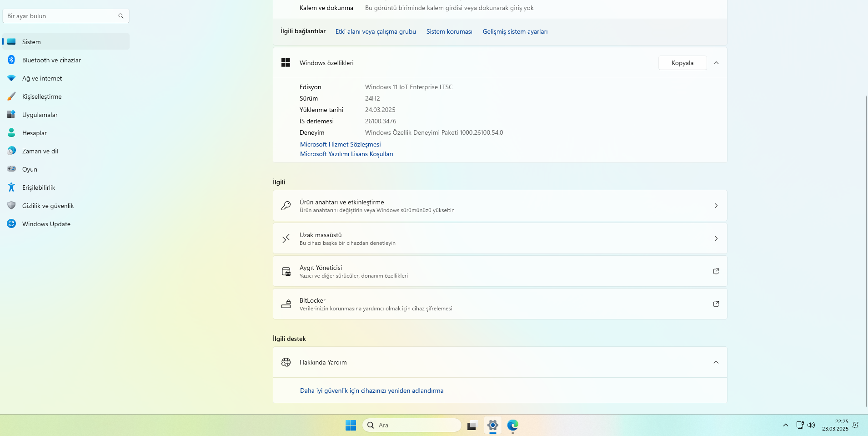Image resolution: width=868 pixels, height=436 pixels.
Task: Open the Sistem koruması link
Action: click(449, 31)
